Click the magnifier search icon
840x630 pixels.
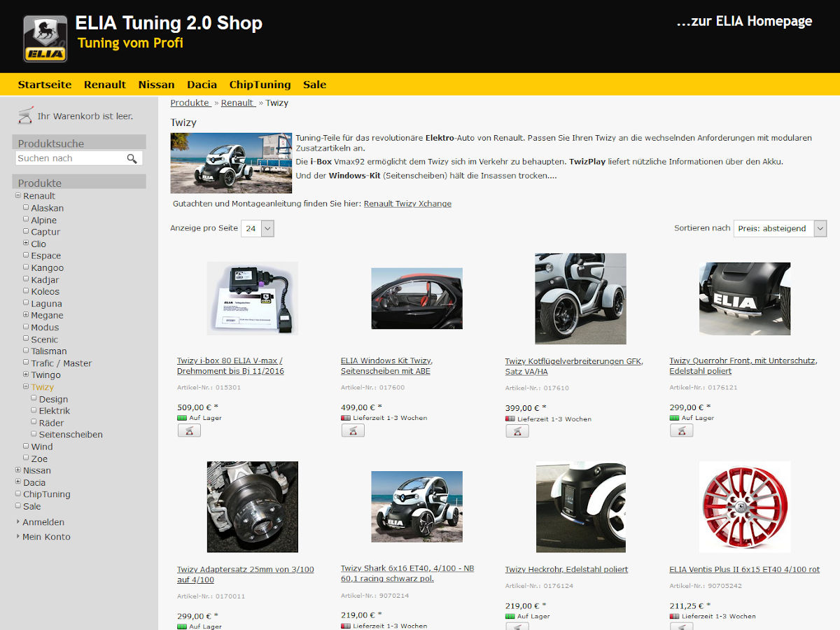(132, 159)
